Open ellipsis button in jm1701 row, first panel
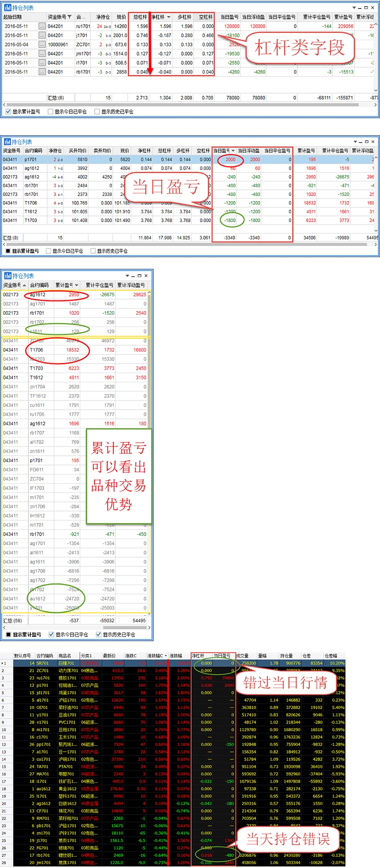This screenshot has height=868, width=380. (x=42, y=54)
